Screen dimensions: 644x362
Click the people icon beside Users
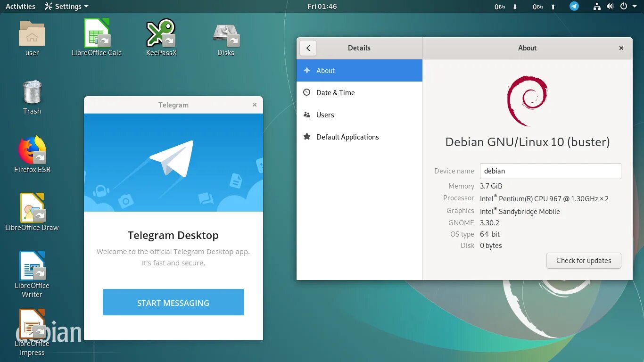307,115
